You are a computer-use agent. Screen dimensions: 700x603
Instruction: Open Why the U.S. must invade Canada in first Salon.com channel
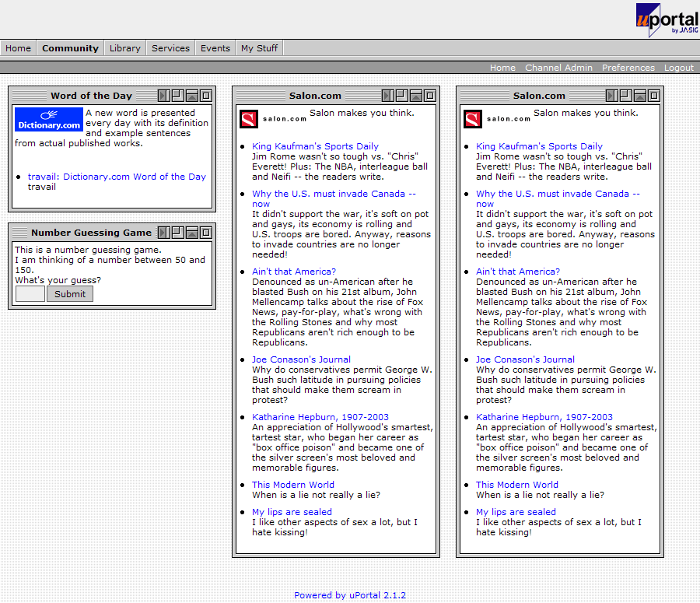click(334, 198)
